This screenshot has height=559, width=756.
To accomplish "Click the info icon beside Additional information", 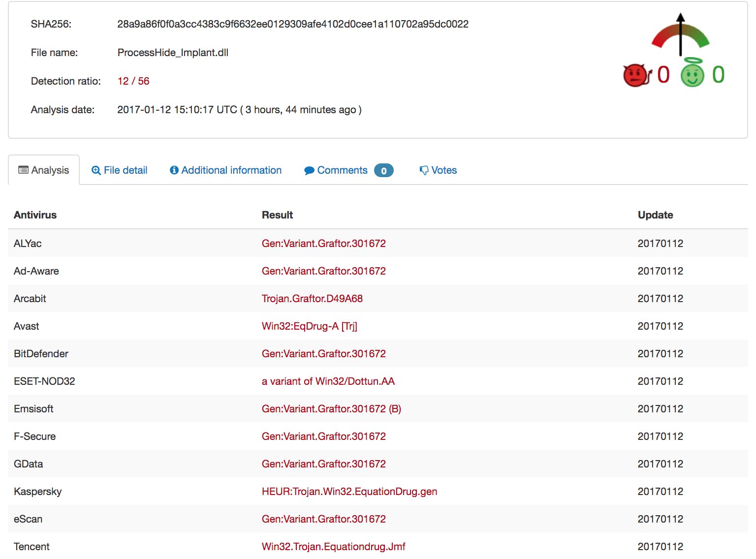I will tap(174, 170).
